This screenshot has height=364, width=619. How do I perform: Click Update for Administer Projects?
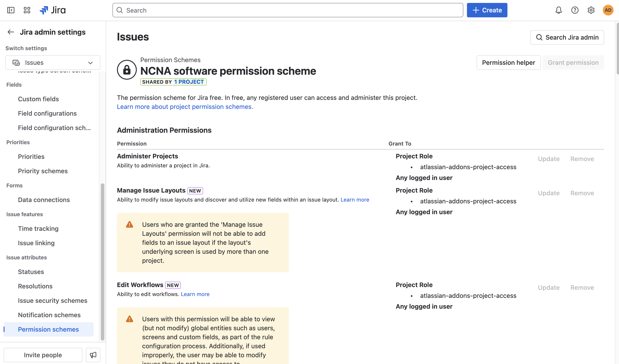pos(549,159)
